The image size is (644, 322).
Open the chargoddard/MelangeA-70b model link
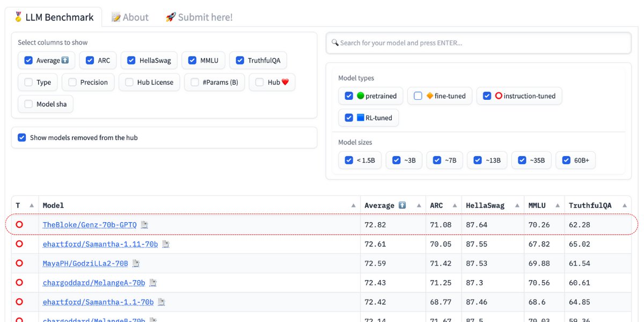pyautogui.click(x=94, y=283)
